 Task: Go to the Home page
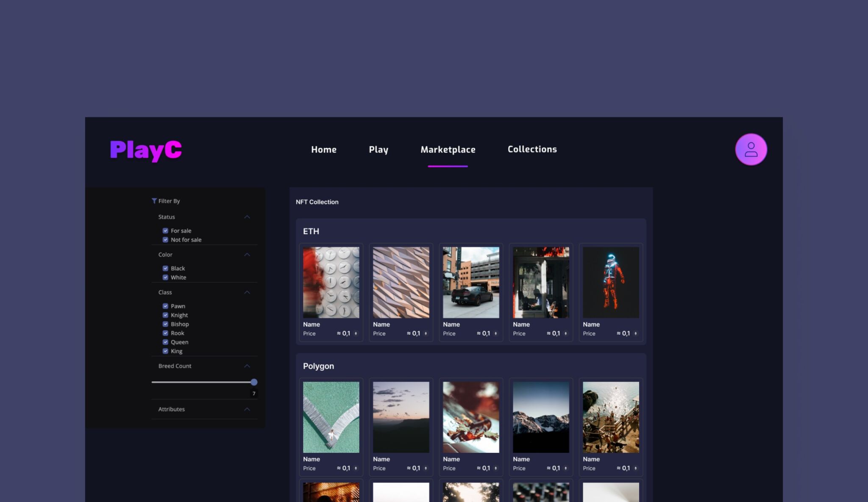point(324,150)
